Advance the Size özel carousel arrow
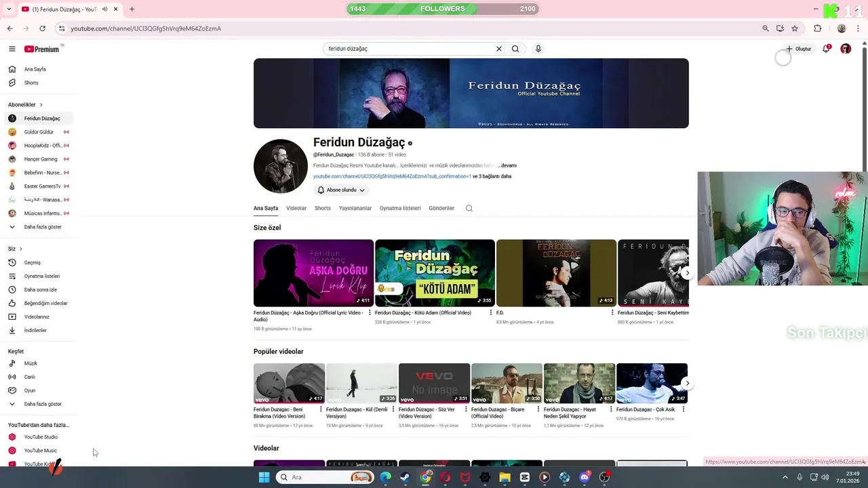Image resolution: width=868 pixels, height=488 pixels. [x=687, y=273]
